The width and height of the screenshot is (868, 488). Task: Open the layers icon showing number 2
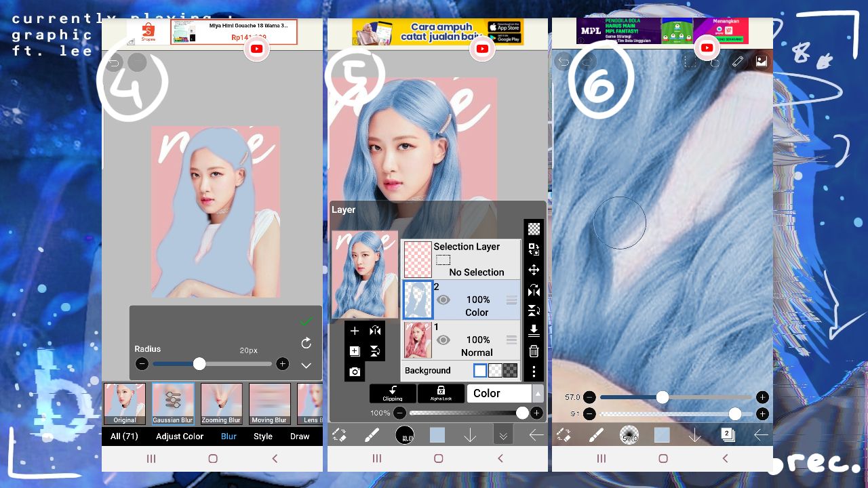[727, 435]
